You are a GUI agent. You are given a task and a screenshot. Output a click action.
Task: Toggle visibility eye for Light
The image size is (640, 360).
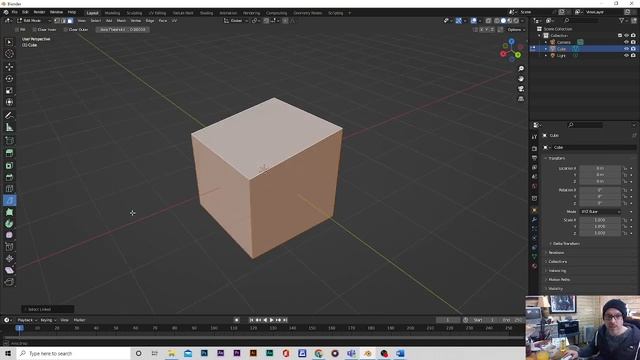click(627, 55)
